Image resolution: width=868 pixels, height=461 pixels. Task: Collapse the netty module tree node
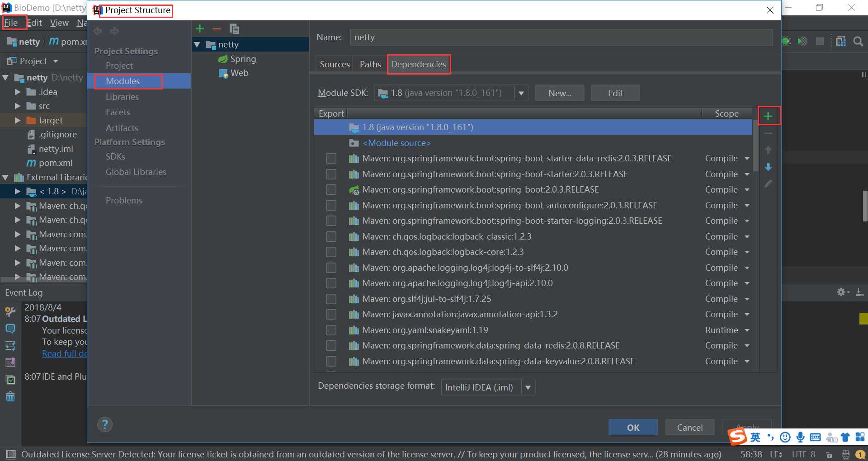(x=197, y=45)
